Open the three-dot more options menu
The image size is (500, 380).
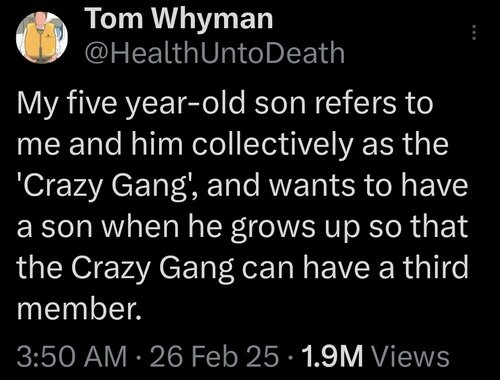click(473, 33)
